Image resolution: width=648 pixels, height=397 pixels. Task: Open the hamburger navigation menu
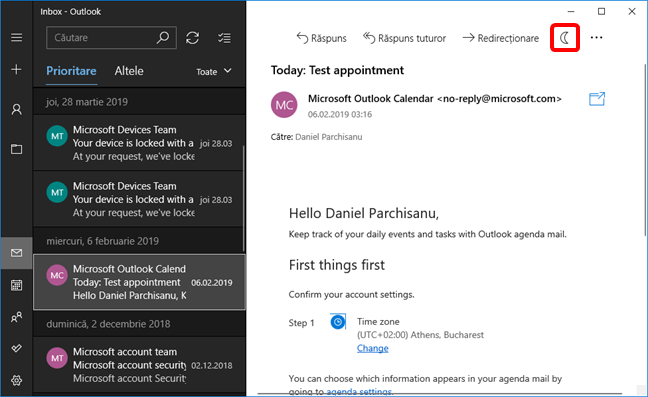17,38
